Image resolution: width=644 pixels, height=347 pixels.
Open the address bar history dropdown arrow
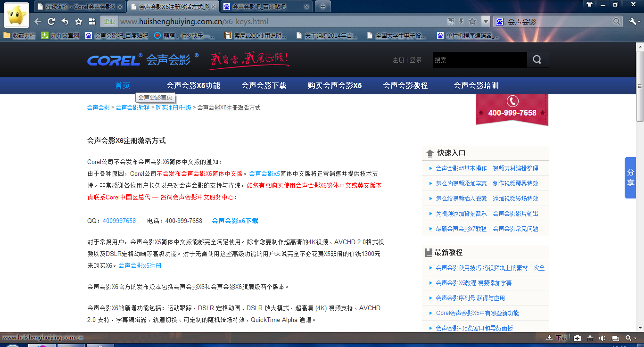pyautogui.click(x=486, y=22)
